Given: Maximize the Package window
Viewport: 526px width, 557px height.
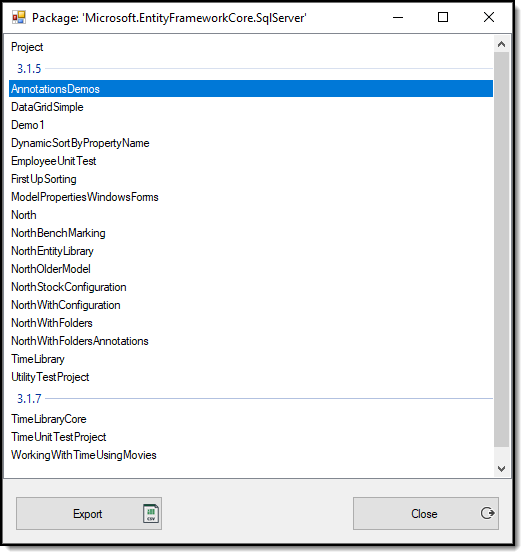Looking at the screenshot, I should (x=443, y=17).
